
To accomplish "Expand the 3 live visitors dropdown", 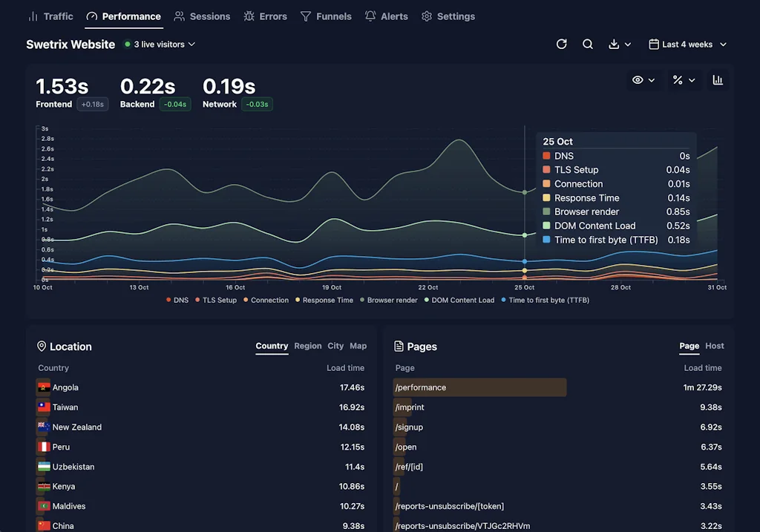I will (x=159, y=45).
